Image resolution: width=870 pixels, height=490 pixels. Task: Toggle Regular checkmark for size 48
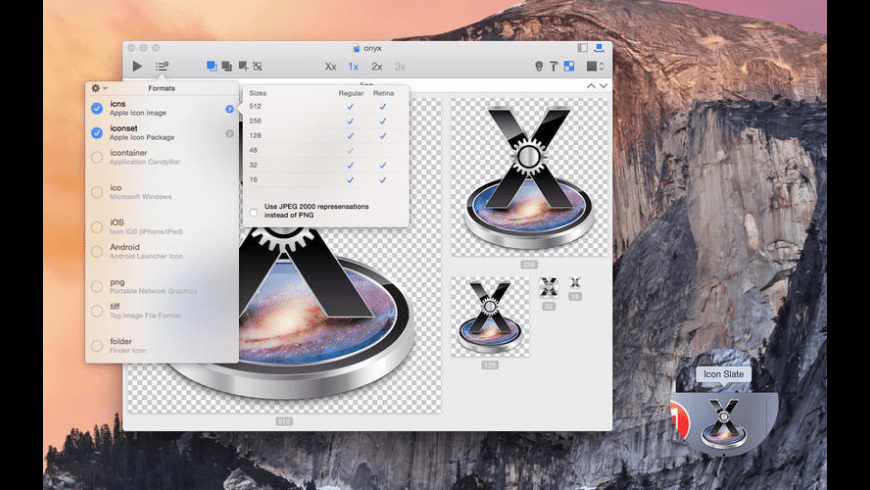(x=350, y=150)
